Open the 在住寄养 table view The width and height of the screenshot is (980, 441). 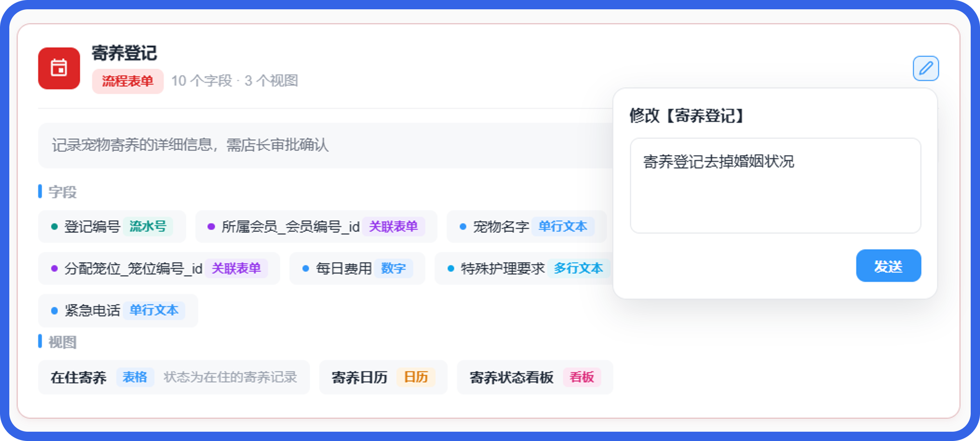[174, 377]
